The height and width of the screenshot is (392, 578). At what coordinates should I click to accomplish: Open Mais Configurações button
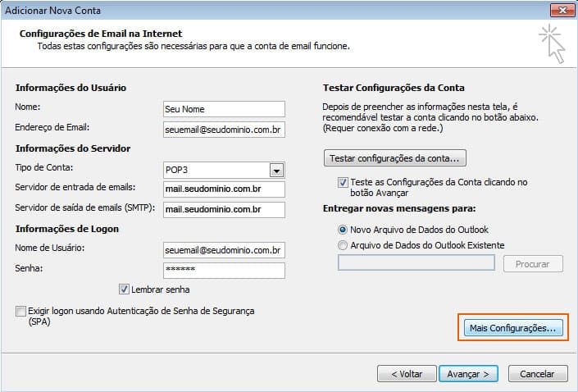click(x=512, y=328)
